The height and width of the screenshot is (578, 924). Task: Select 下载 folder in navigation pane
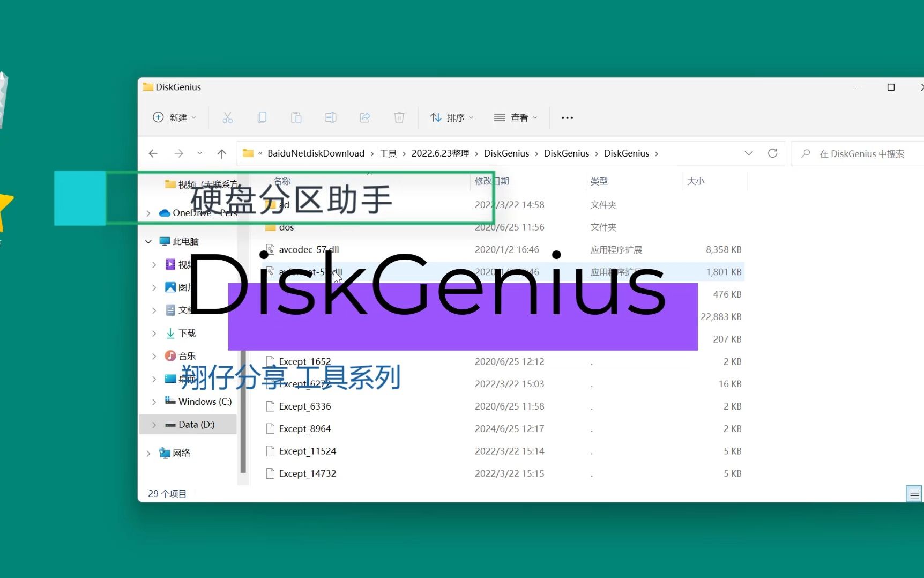click(x=181, y=334)
